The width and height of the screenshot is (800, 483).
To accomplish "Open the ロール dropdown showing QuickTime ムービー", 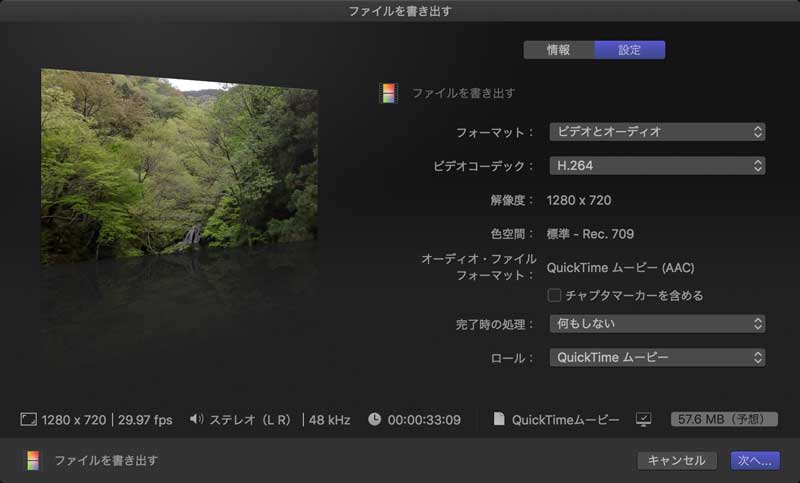I will [657, 357].
